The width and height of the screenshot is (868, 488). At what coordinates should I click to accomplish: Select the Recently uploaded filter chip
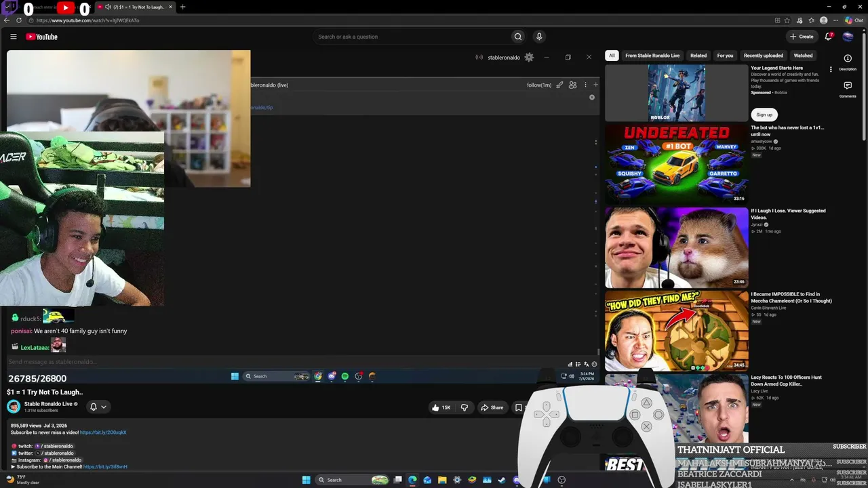764,56
